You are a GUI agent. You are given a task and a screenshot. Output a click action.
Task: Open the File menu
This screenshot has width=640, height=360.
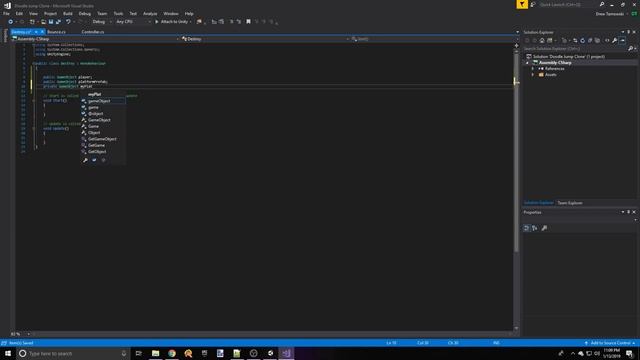(7, 13)
